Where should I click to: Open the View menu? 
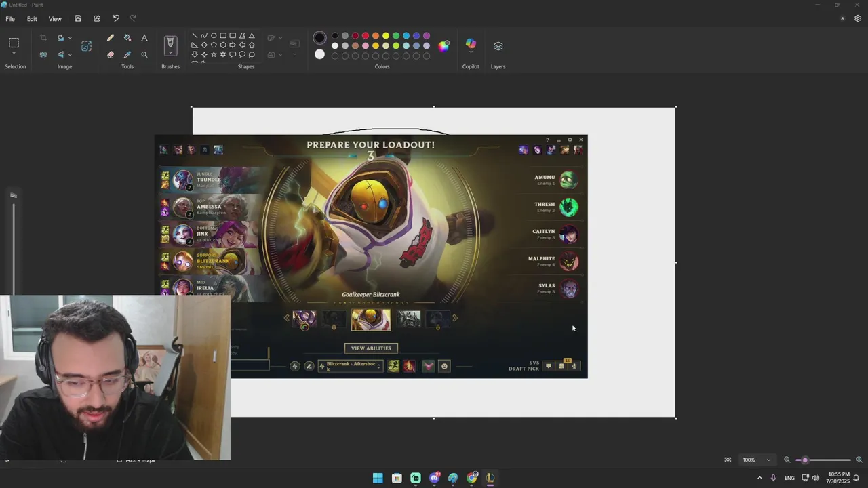[x=55, y=19]
